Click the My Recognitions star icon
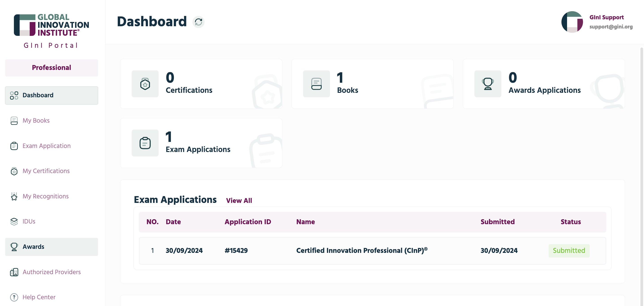The height and width of the screenshot is (306, 644). click(14, 196)
